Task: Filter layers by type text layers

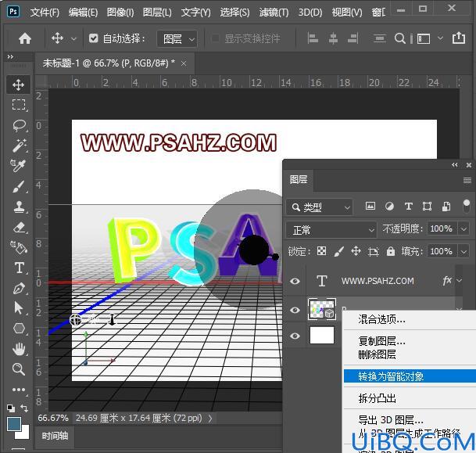Action: (409, 207)
